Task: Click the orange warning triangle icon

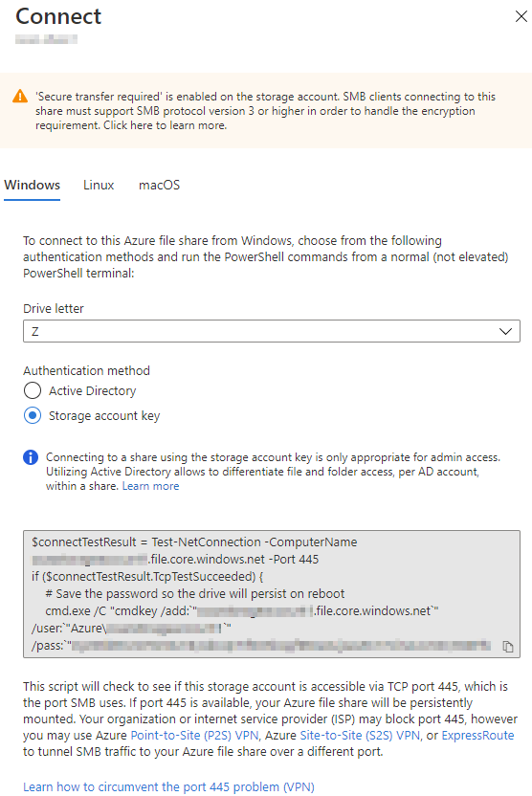Action: click(x=20, y=96)
